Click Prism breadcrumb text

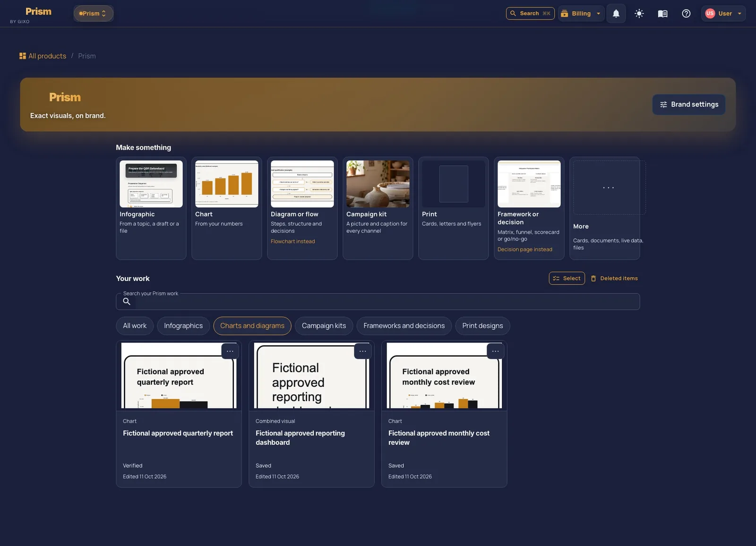[x=87, y=56]
